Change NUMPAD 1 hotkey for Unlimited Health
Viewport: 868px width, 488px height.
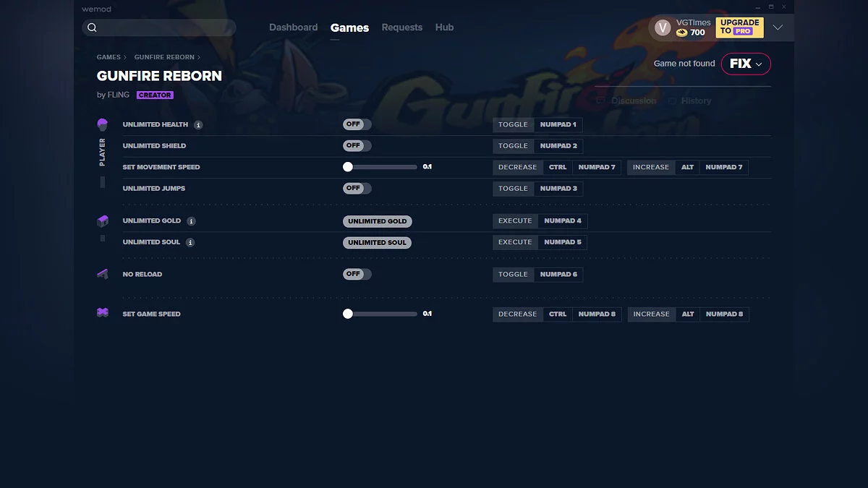[558, 124]
